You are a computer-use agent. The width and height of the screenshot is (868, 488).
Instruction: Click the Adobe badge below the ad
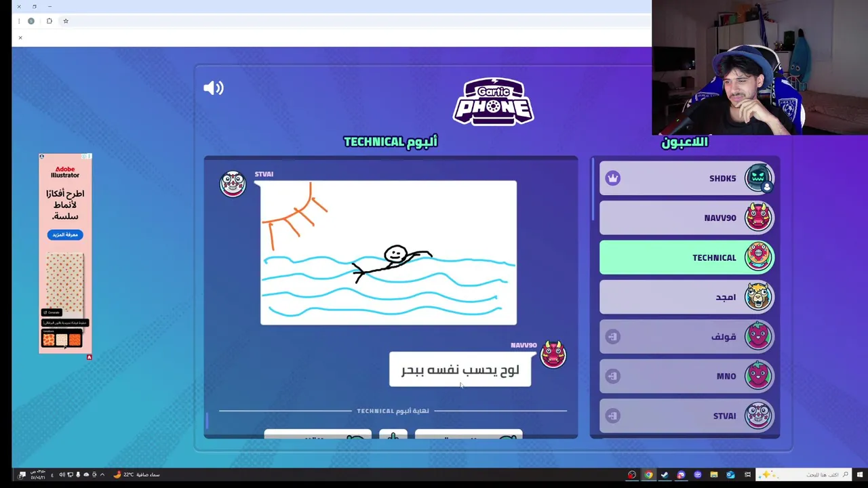coord(89,357)
